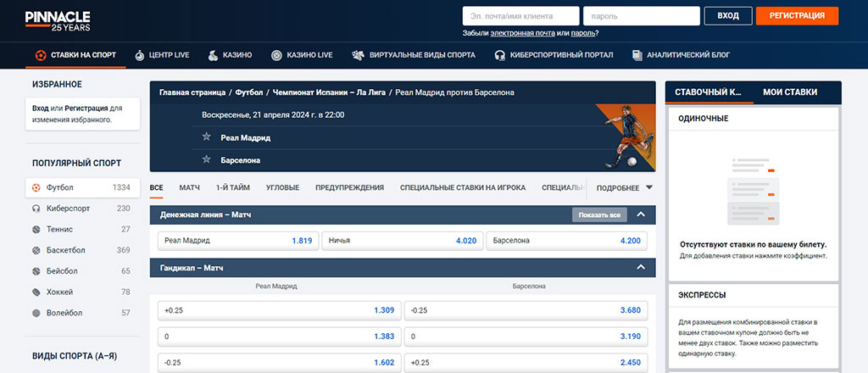The image size is (868, 373).
Task: Collapse the Денежная линия – Матч section
Action: pyautogui.click(x=641, y=214)
